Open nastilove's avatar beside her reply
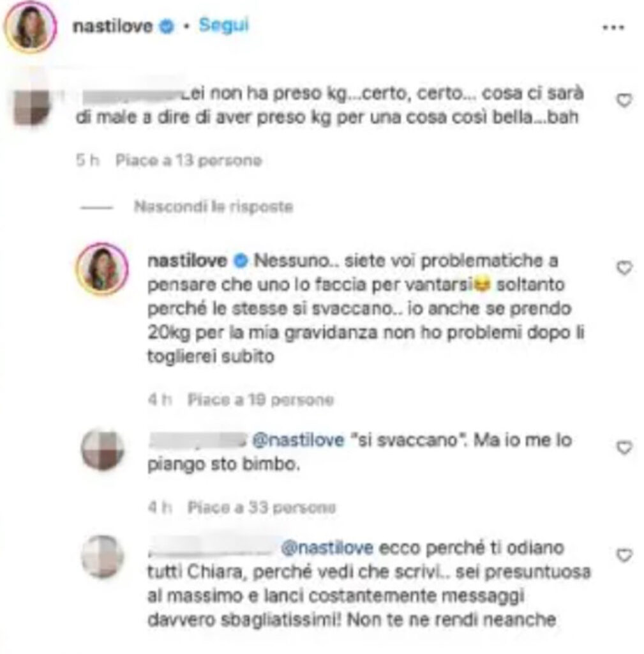Screen dimensions: 644x654 coord(102,269)
